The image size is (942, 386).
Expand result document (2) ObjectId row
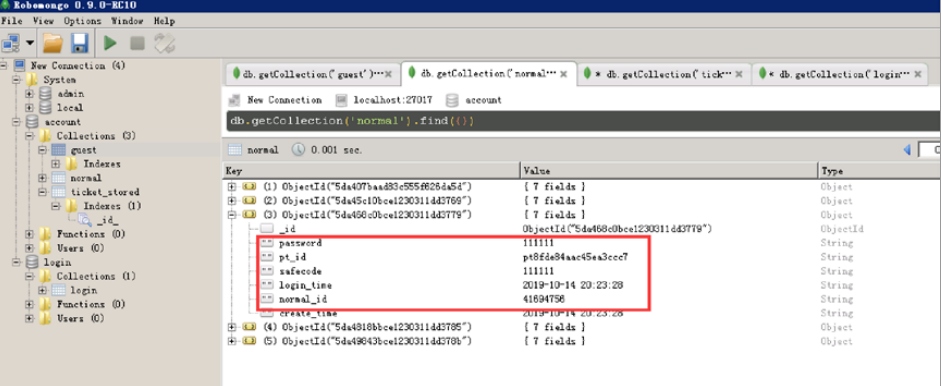[x=232, y=200]
